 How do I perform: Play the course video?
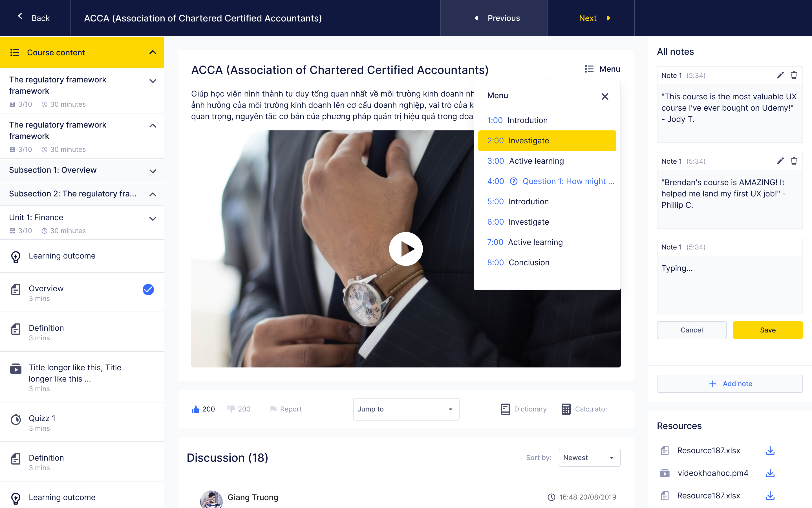pos(406,249)
